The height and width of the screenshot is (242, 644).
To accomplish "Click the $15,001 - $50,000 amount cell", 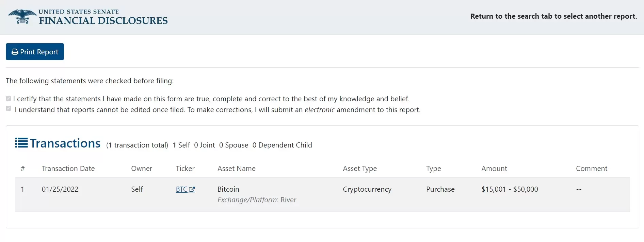I will pos(510,189).
